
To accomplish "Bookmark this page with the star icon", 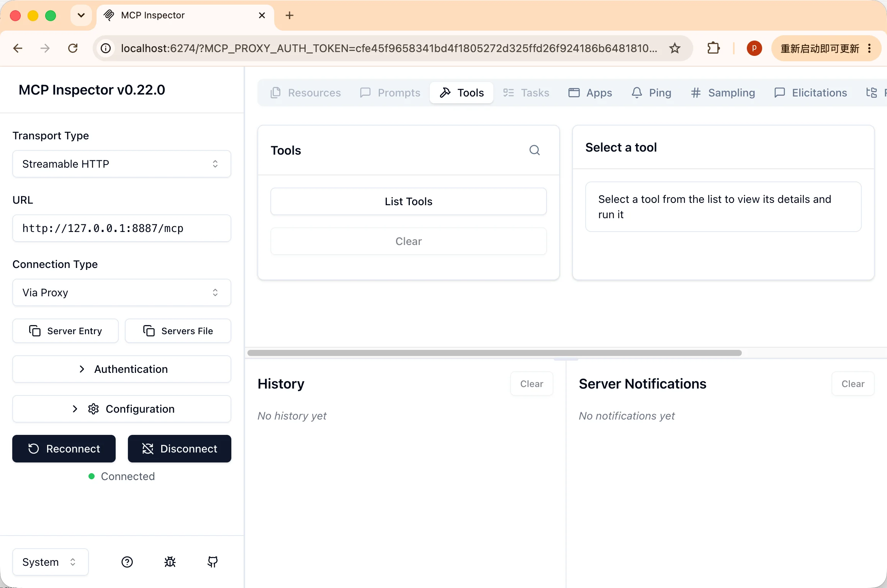I will pyautogui.click(x=675, y=48).
